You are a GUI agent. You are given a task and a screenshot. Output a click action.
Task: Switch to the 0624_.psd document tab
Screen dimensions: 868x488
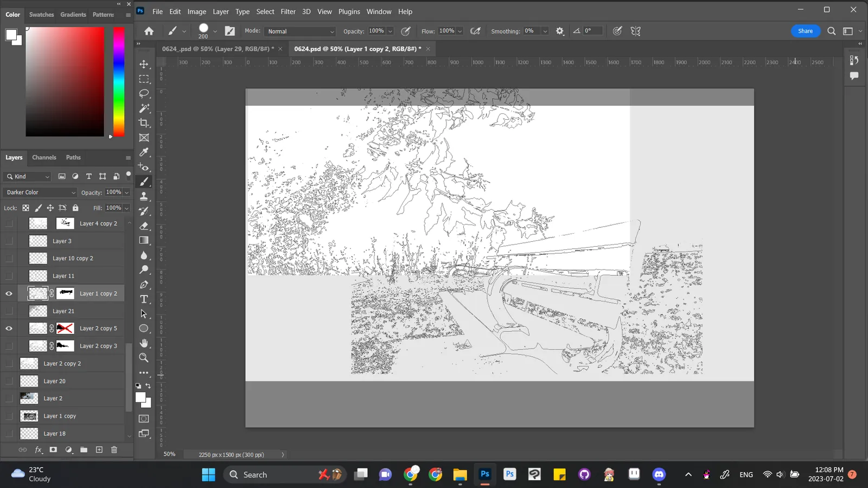[219, 49]
